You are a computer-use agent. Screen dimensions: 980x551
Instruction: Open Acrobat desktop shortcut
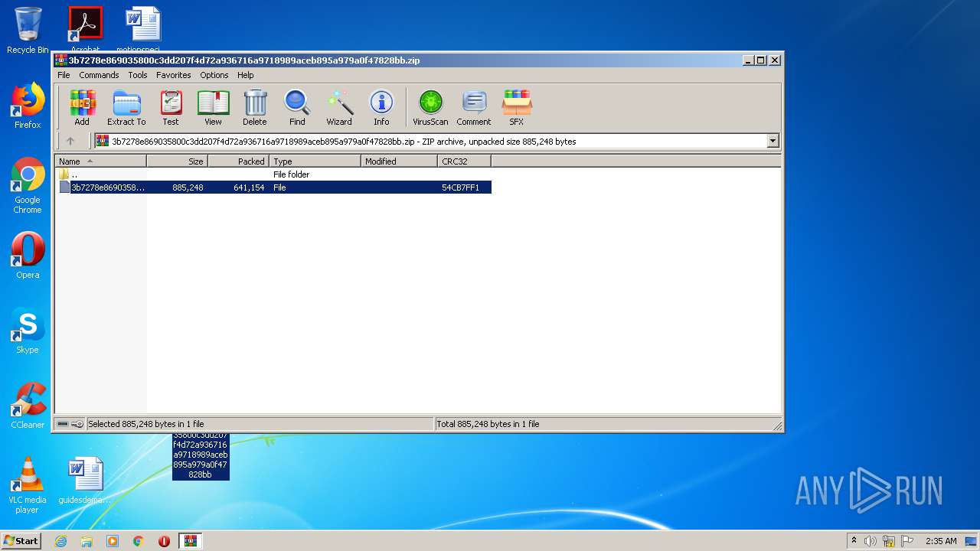point(85,29)
